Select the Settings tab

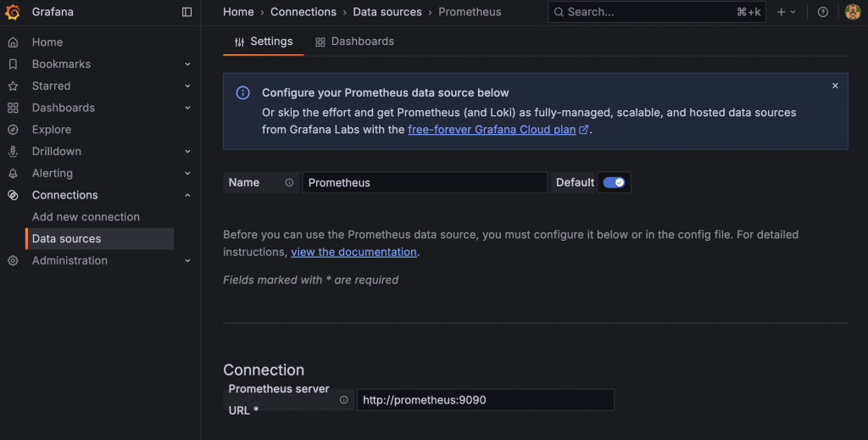pyautogui.click(x=264, y=42)
